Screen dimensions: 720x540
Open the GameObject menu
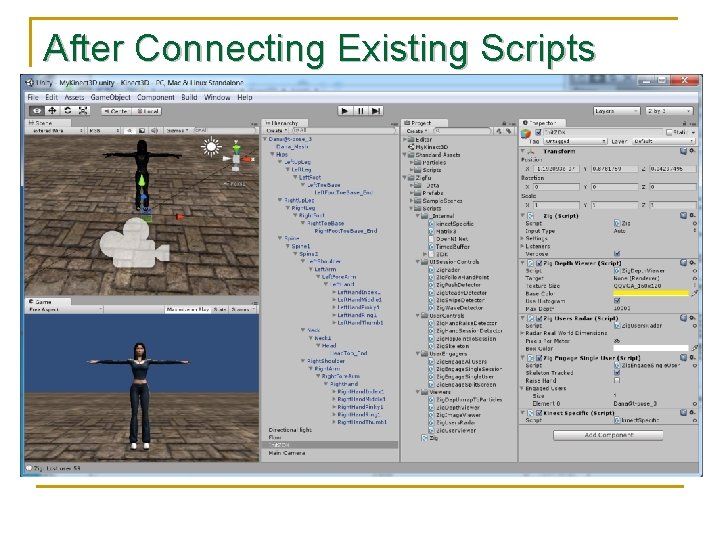(x=110, y=97)
